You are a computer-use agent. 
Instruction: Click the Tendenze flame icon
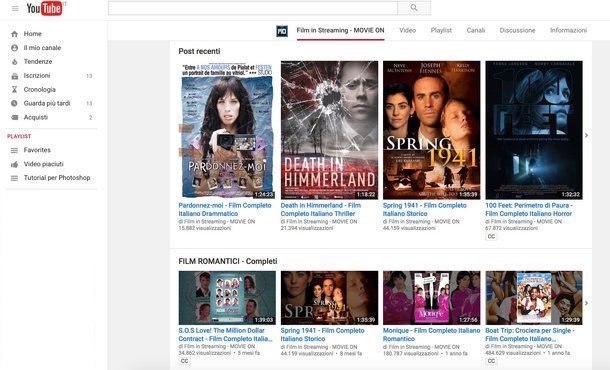[14, 61]
